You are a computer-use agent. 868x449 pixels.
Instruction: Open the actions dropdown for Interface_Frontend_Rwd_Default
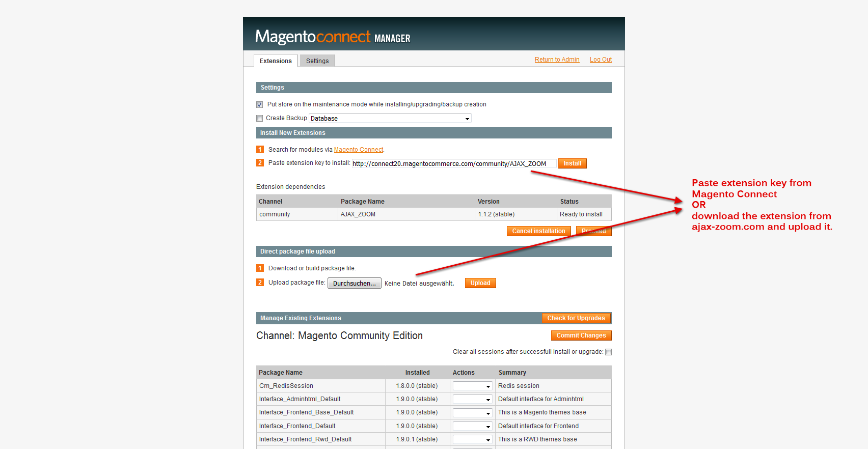[473, 439]
